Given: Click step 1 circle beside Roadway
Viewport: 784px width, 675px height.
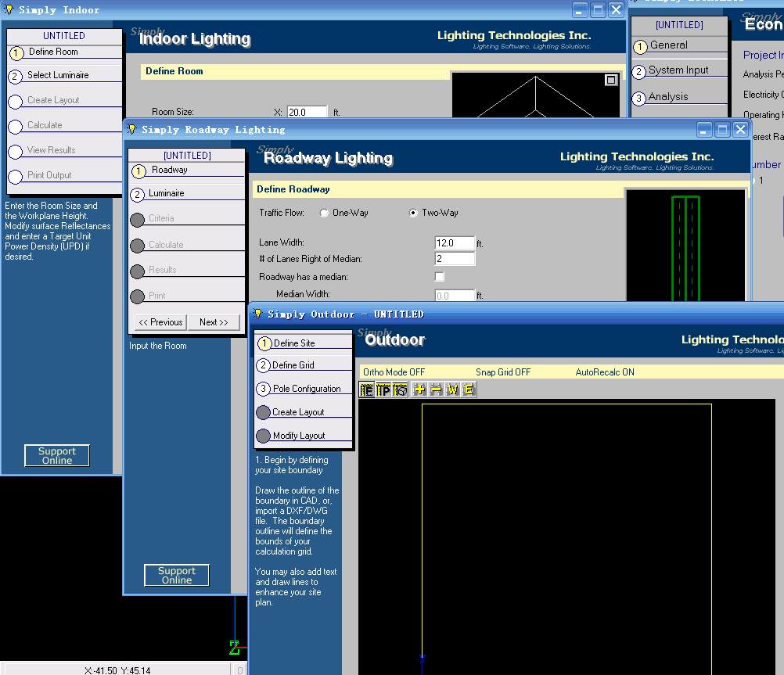Looking at the screenshot, I should (138, 171).
